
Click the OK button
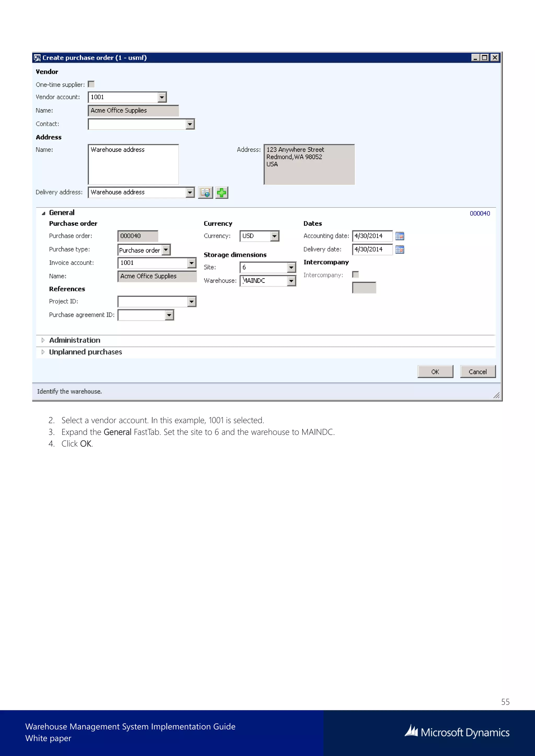pos(435,371)
